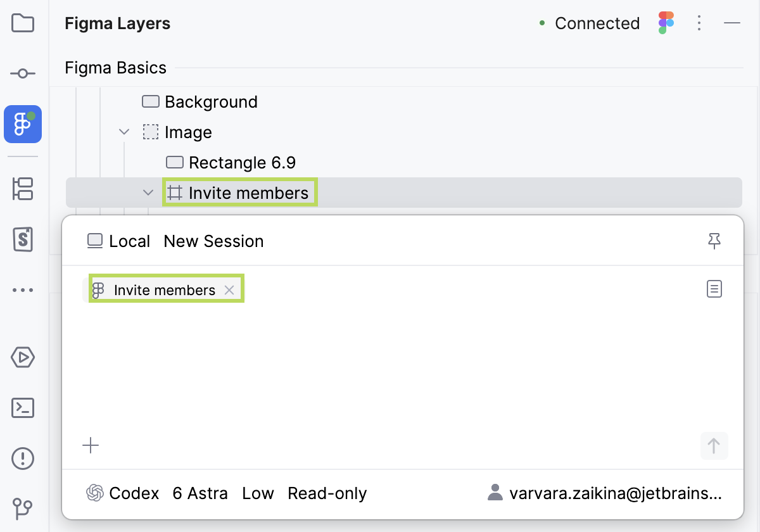
Task: Choose the Codex agent
Action: 122,493
